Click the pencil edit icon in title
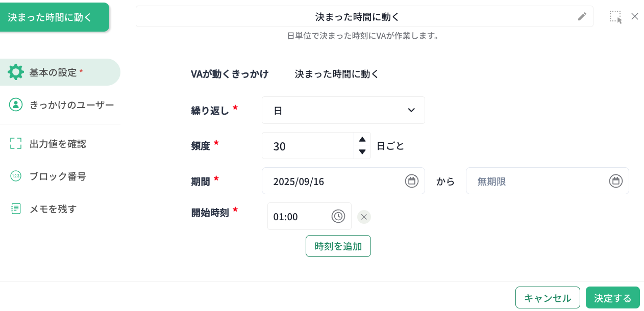 [582, 16]
